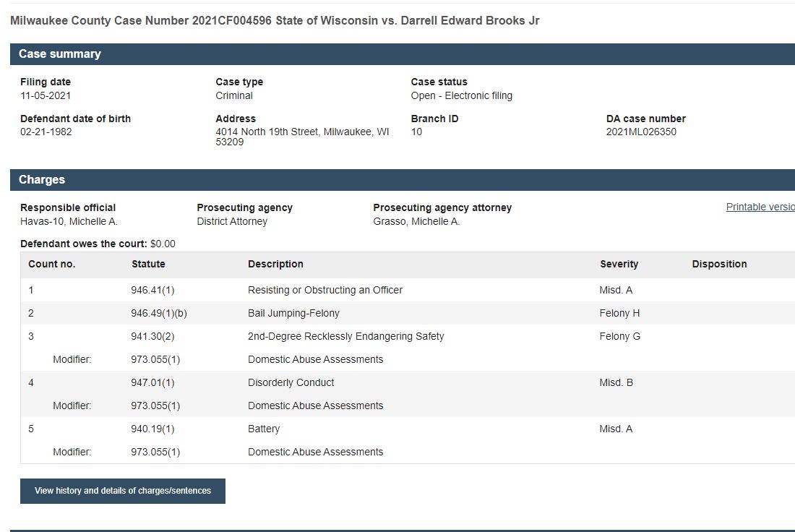Select Branch ID value 10
The height and width of the screenshot is (532, 795).
[x=416, y=132]
